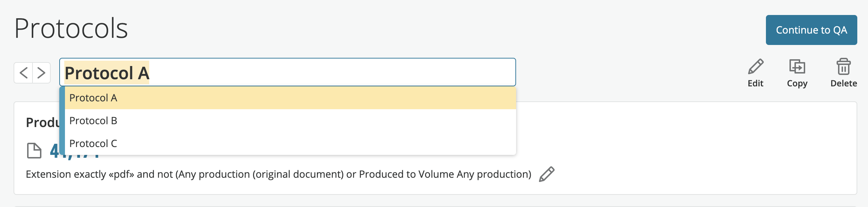The height and width of the screenshot is (207, 868).
Task: Pick Protocol C from the list
Action: [291, 143]
